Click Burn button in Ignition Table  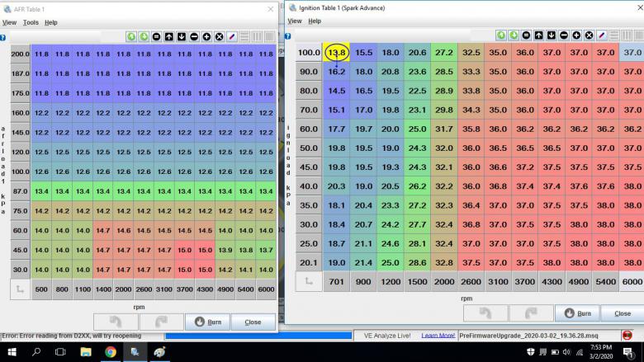point(579,313)
